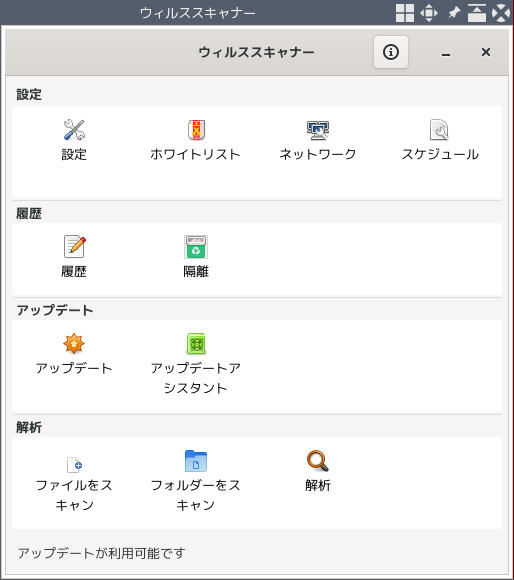Select the ファイルをスキャン file icon
This screenshot has height=580, width=514.
click(x=74, y=464)
